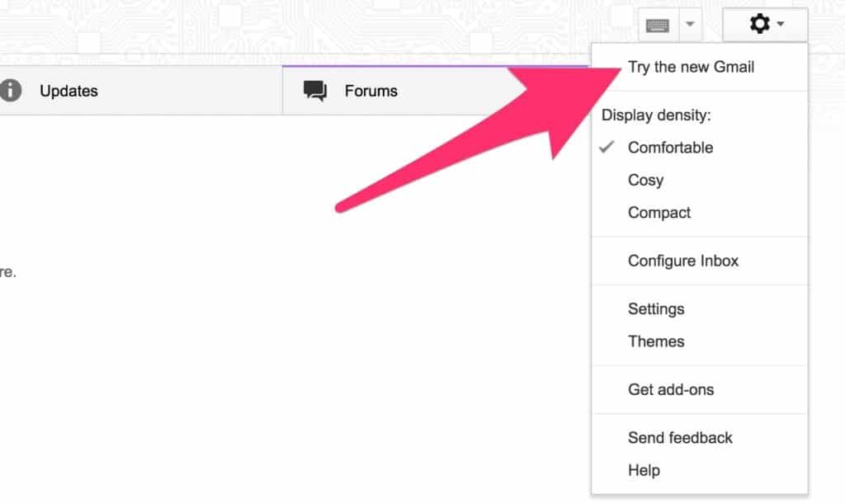Click the info icon on the Updates tab
Image resolution: width=845 pixels, height=504 pixels.
(10, 91)
